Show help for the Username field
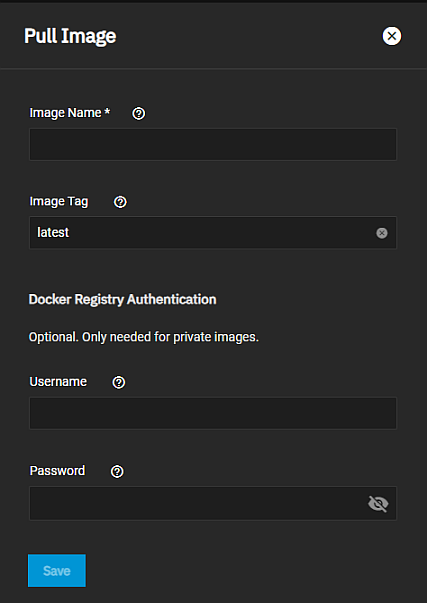This screenshot has width=427, height=603. click(x=118, y=382)
